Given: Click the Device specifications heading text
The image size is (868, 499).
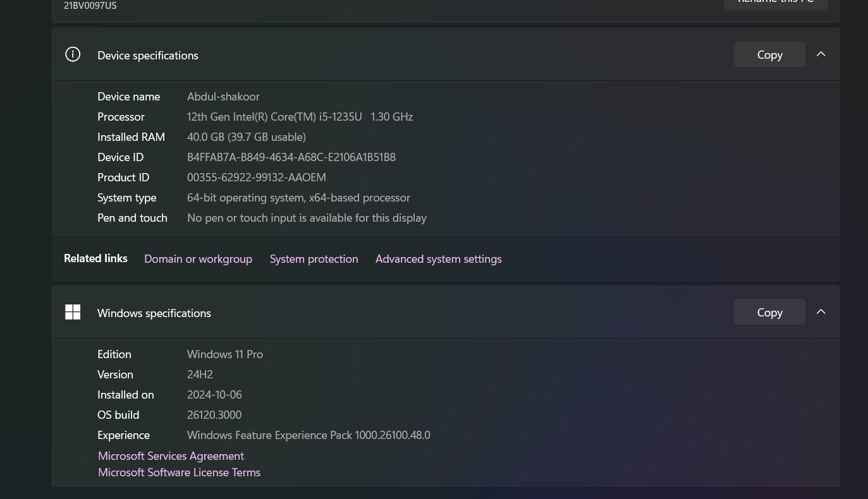Looking at the screenshot, I should [148, 56].
